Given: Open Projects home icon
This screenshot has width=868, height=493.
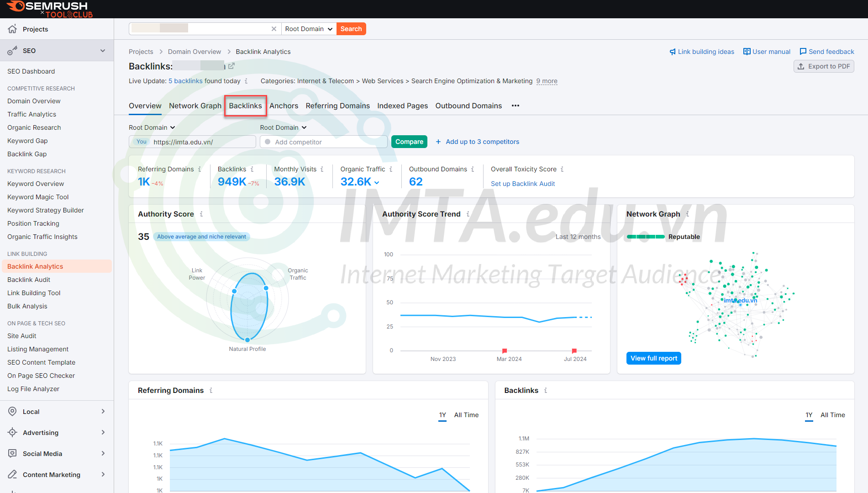Looking at the screenshot, I should point(12,29).
